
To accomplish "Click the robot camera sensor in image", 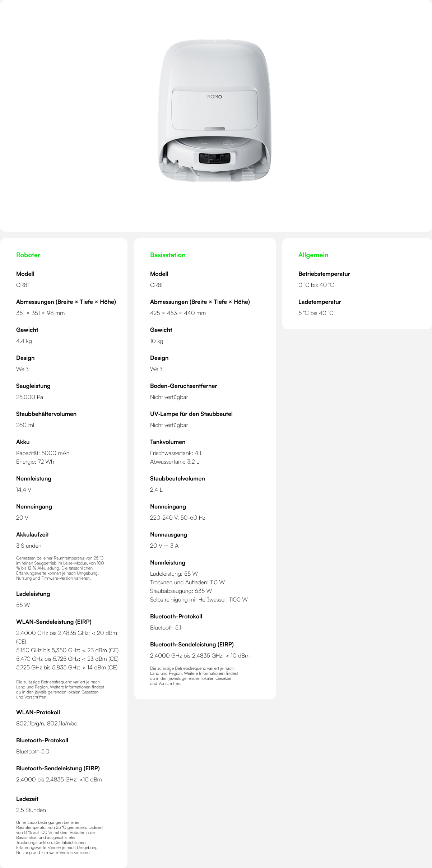I will (215, 158).
